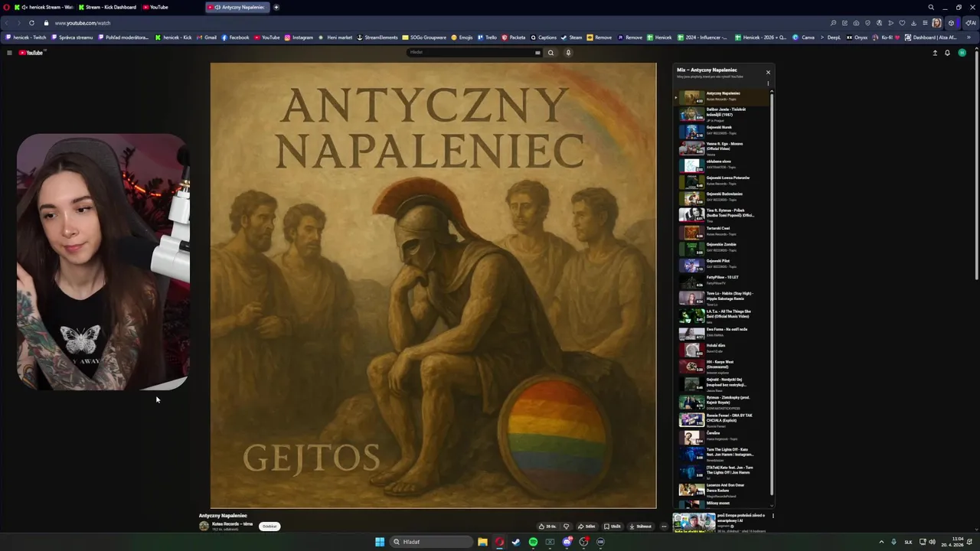
Task: Click the Zdieľať share button
Action: click(x=586, y=527)
